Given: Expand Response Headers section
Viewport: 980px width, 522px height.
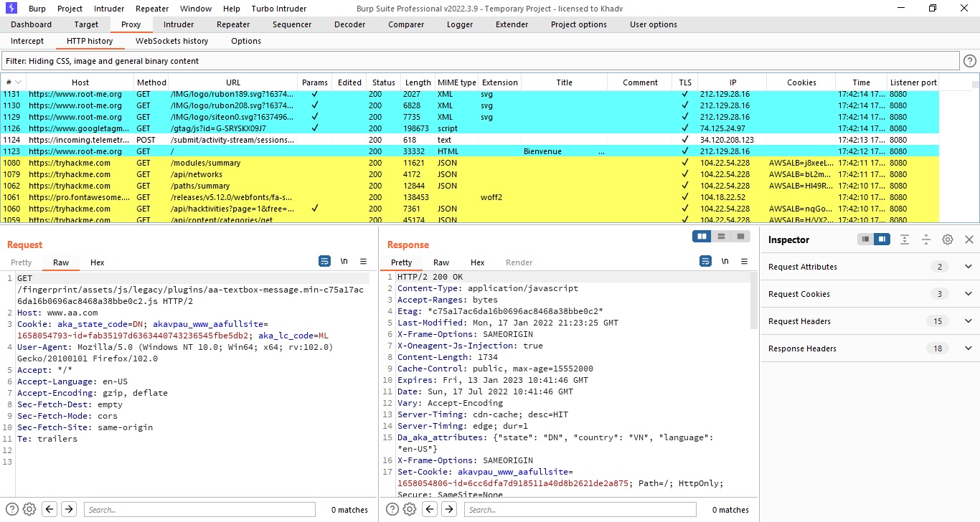Looking at the screenshot, I should pos(969,348).
